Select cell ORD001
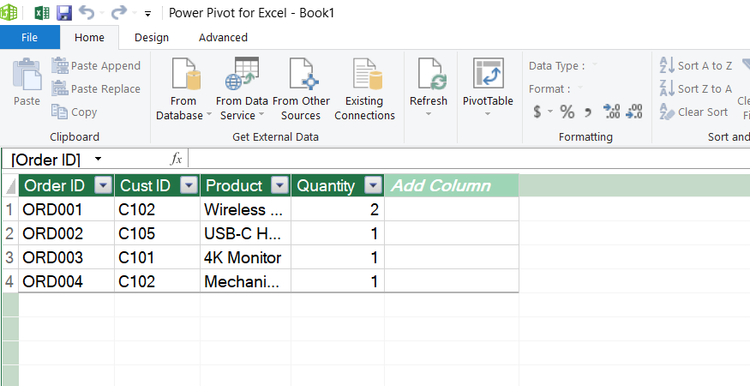This screenshot has height=386, width=750. coord(66,210)
